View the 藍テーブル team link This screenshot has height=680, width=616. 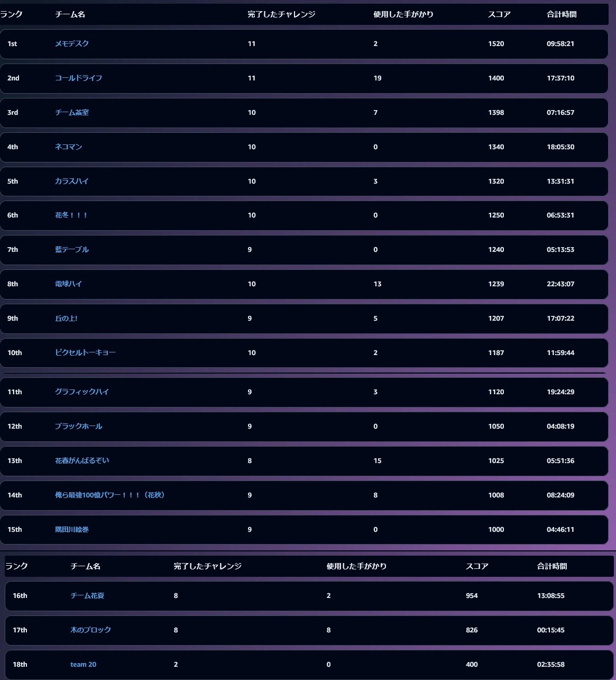72,250
